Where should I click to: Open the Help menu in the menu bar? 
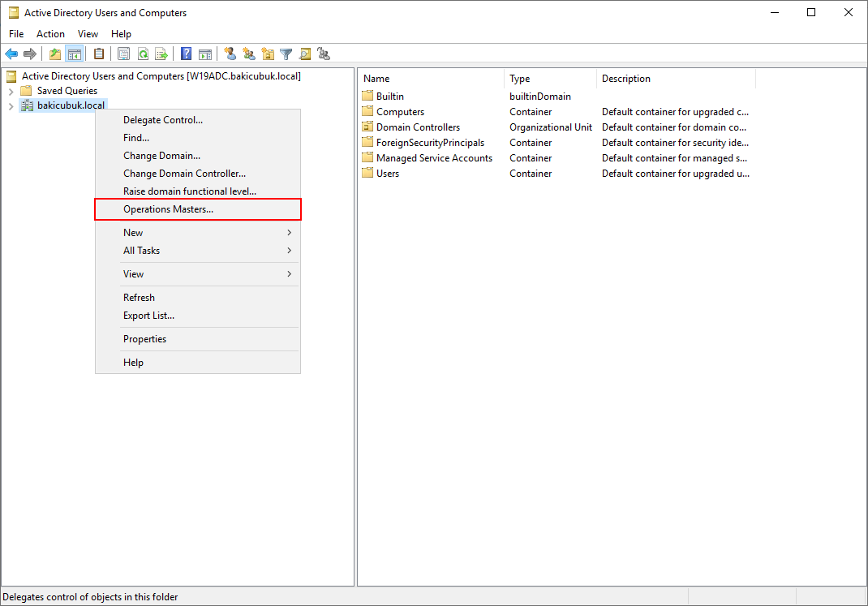click(x=121, y=34)
